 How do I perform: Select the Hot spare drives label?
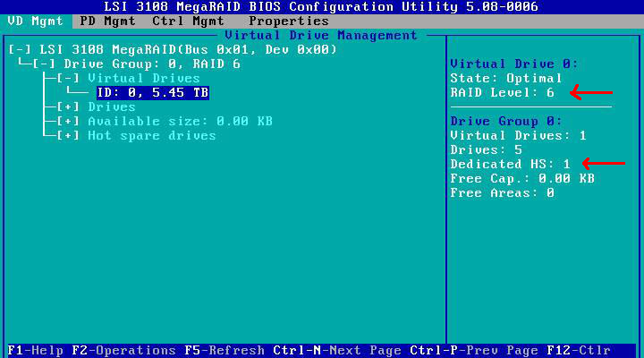[x=152, y=136]
